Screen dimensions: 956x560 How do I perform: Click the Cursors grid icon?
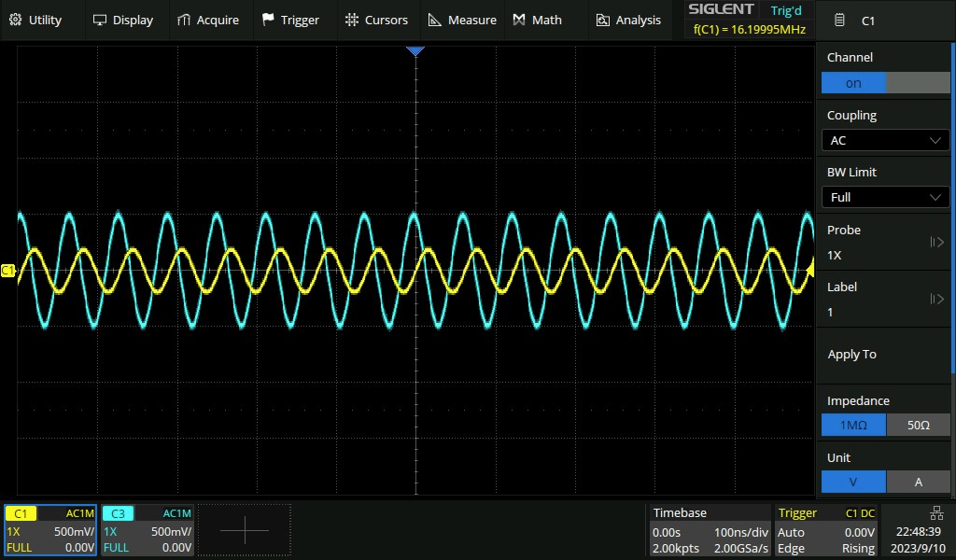(x=351, y=20)
